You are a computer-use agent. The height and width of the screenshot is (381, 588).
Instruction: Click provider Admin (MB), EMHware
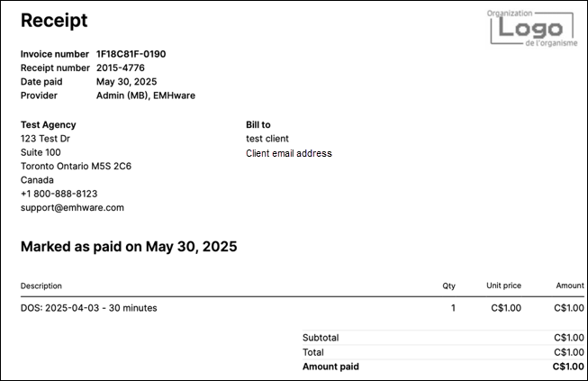(146, 95)
